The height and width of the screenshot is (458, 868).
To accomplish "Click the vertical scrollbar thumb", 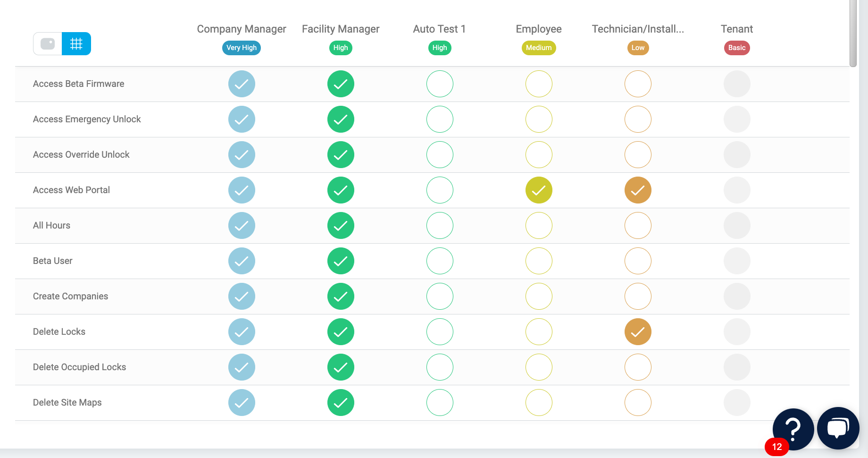I will 853,33.
